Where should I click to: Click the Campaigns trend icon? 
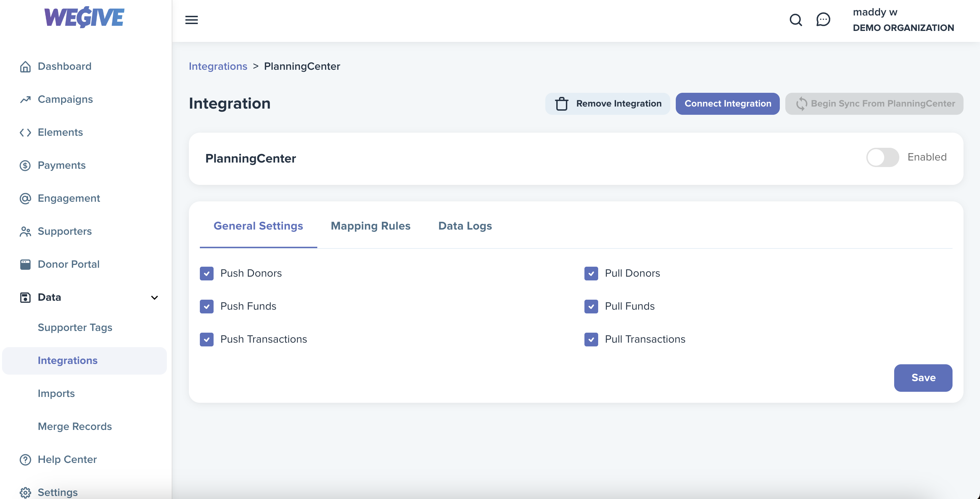pyautogui.click(x=25, y=100)
